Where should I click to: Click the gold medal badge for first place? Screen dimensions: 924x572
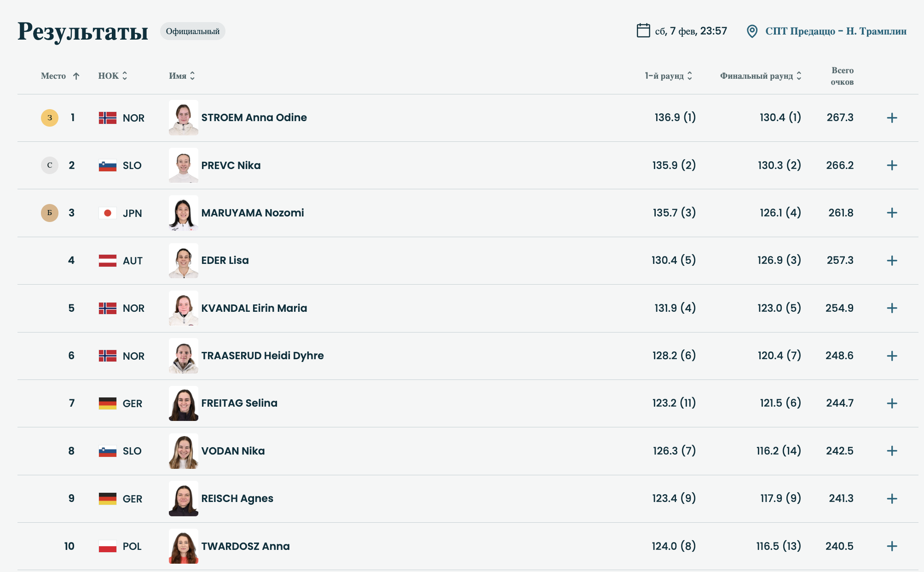coord(50,118)
